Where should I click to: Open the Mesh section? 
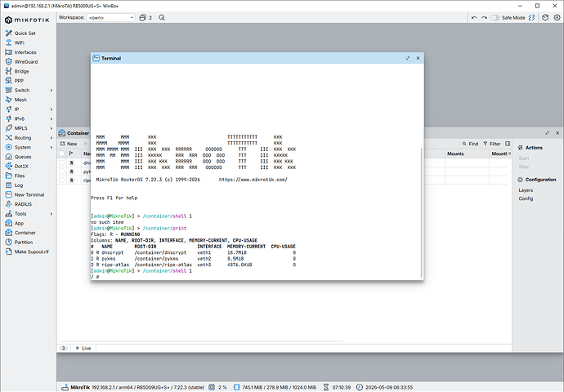tap(16, 100)
